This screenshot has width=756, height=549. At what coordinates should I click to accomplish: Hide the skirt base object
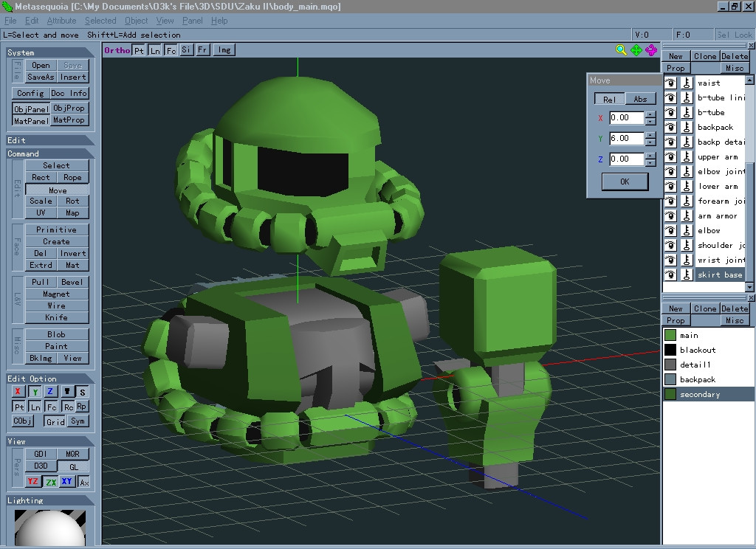coord(670,274)
